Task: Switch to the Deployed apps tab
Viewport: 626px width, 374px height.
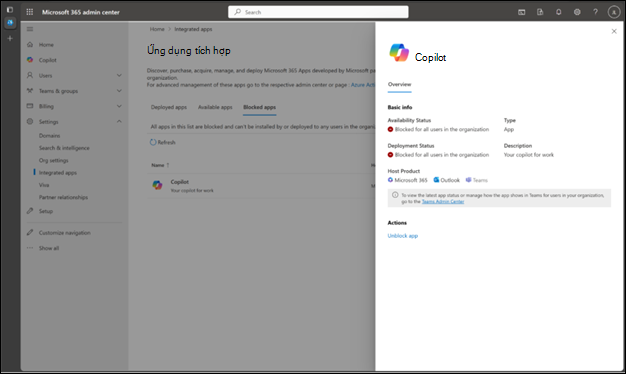Action: pyautogui.click(x=168, y=107)
